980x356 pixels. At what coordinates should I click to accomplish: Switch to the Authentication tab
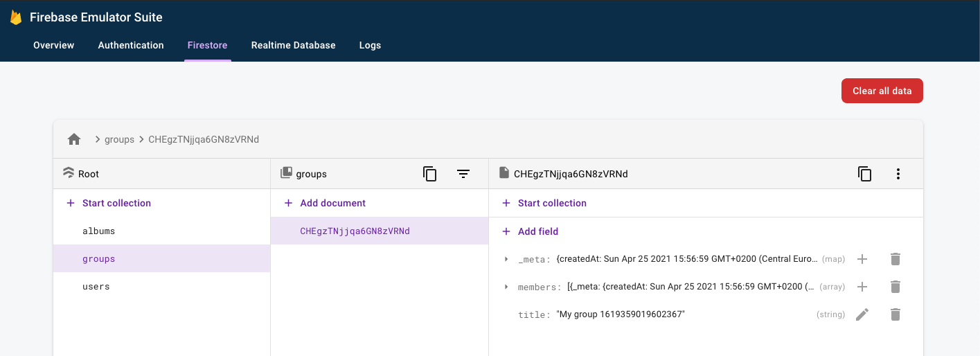(x=131, y=45)
